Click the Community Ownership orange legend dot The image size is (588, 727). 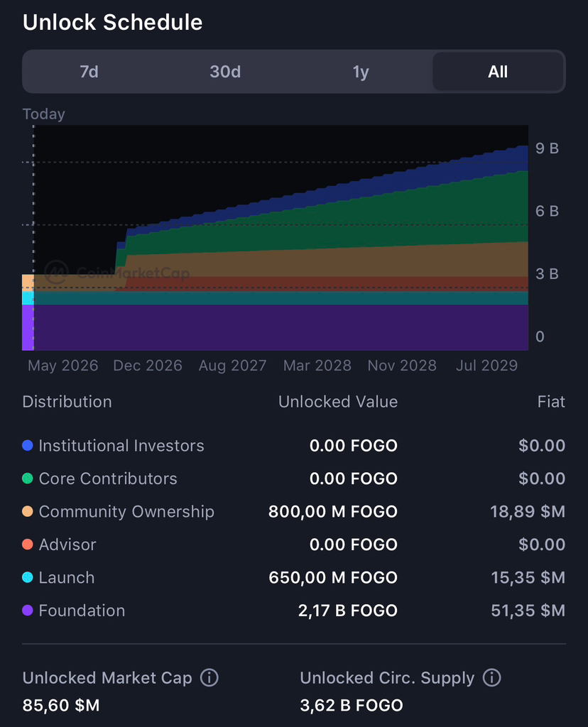pyautogui.click(x=28, y=512)
